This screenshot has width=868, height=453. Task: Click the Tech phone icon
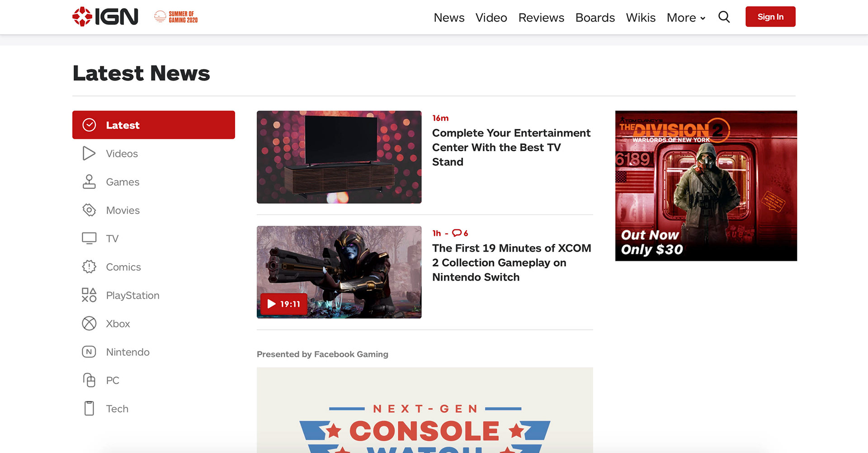point(89,408)
